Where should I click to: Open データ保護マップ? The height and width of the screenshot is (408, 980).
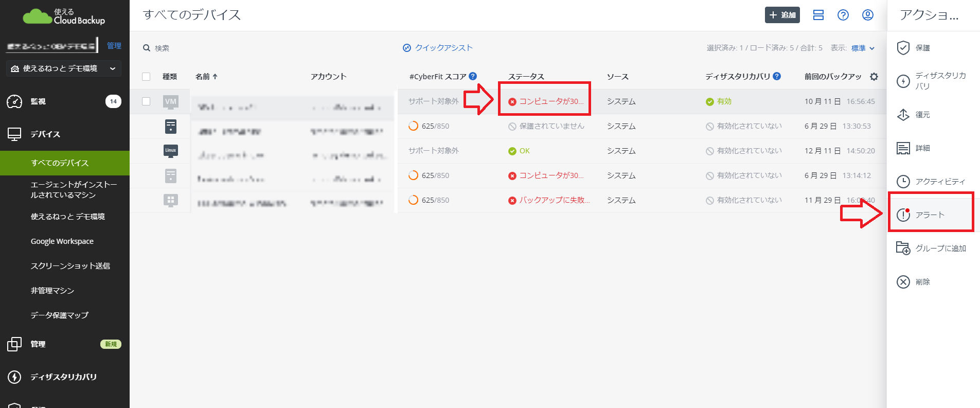[59, 315]
